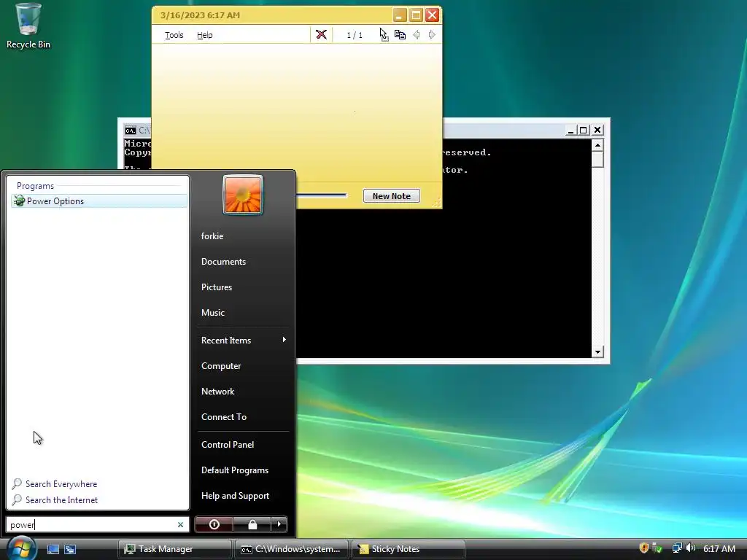This screenshot has width=747, height=560.
Task: Lock the computer with the padlock button
Action: (252, 524)
